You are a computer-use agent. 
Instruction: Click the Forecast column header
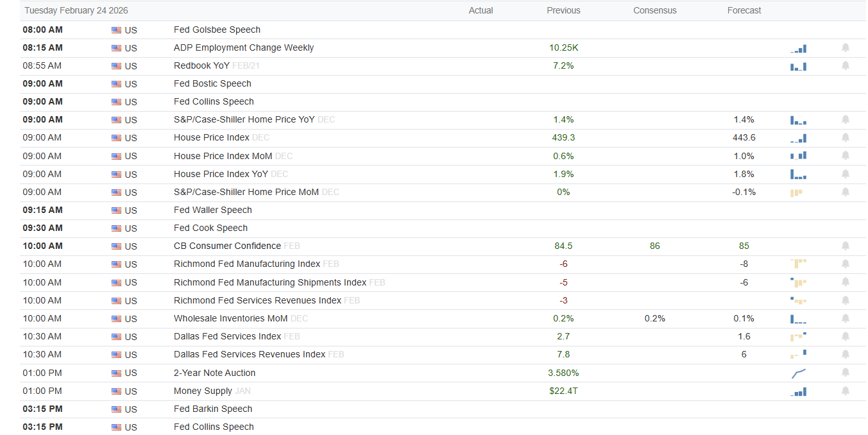pyautogui.click(x=744, y=10)
